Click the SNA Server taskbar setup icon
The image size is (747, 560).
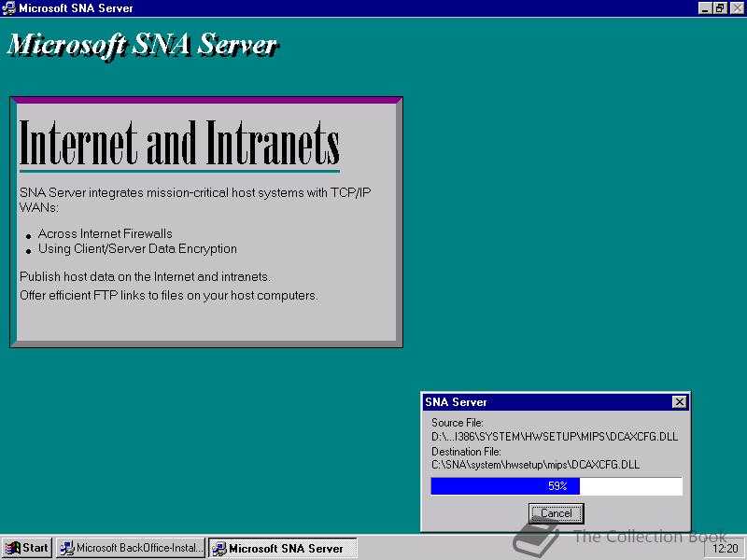tap(219, 549)
